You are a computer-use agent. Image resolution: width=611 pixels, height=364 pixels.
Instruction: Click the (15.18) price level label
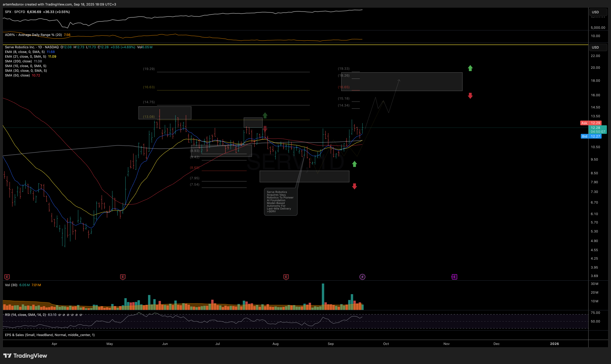tap(344, 98)
